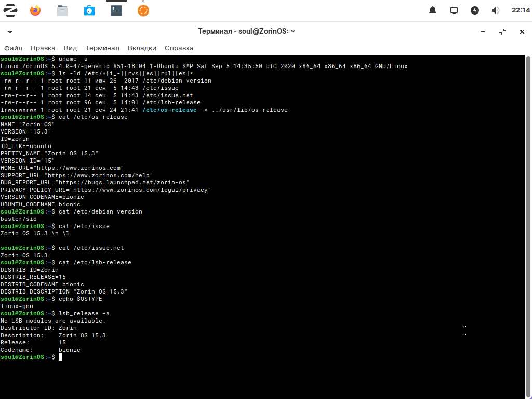Click the 'echo $OSTYPE' command
Viewport: 532px width, 399px height.
tap(81, 299)
